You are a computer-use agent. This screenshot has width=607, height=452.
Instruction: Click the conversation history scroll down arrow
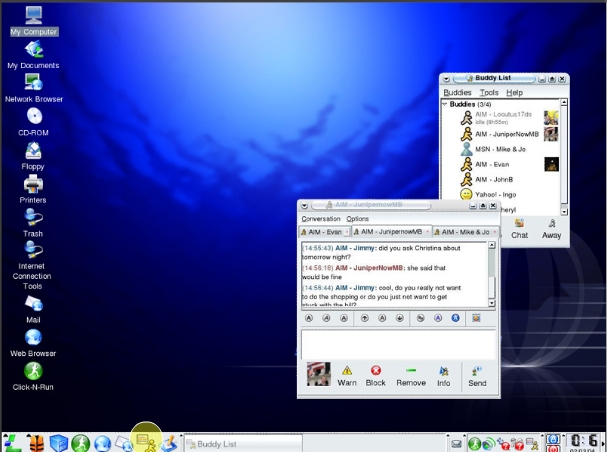(492, 303)
